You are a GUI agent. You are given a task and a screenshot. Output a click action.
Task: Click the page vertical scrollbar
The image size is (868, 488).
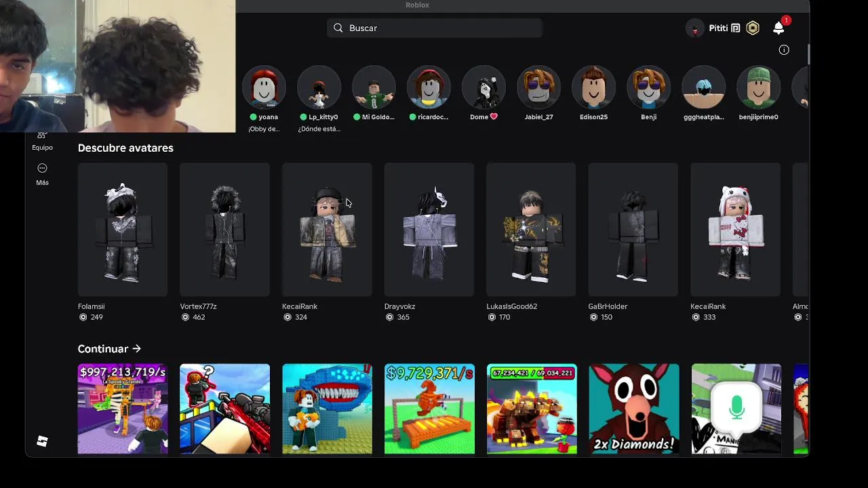coord(808,56)
